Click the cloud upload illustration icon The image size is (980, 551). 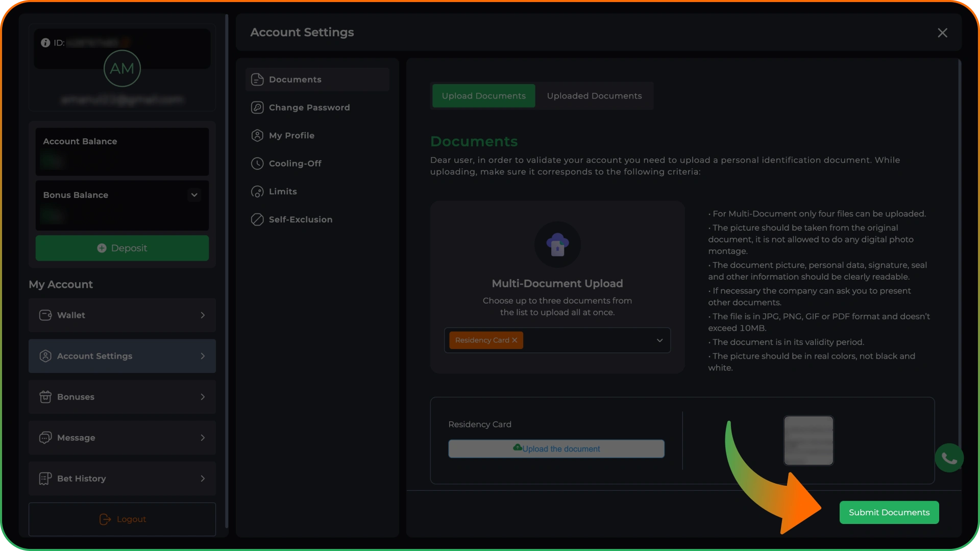point(557,244)
